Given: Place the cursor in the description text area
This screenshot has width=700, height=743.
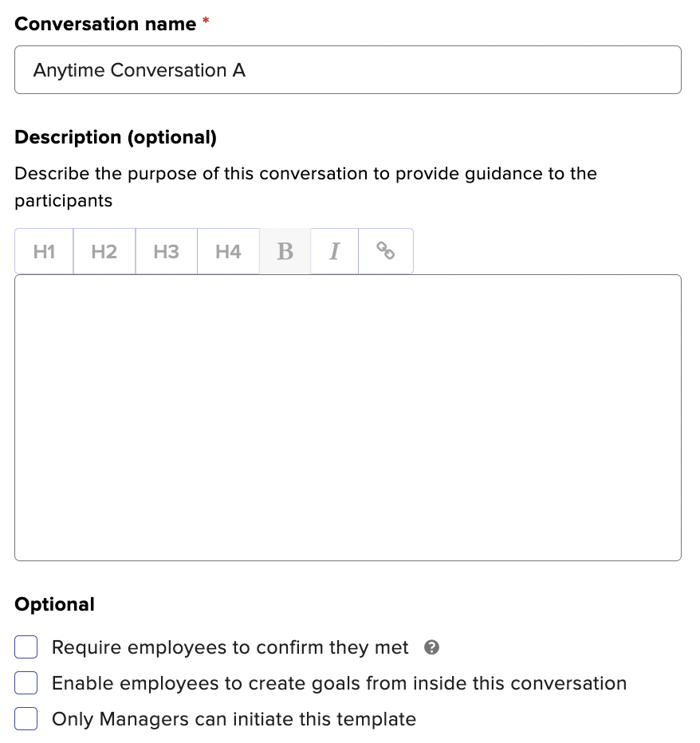Looking at the screenshot, I should coord(348,415).
